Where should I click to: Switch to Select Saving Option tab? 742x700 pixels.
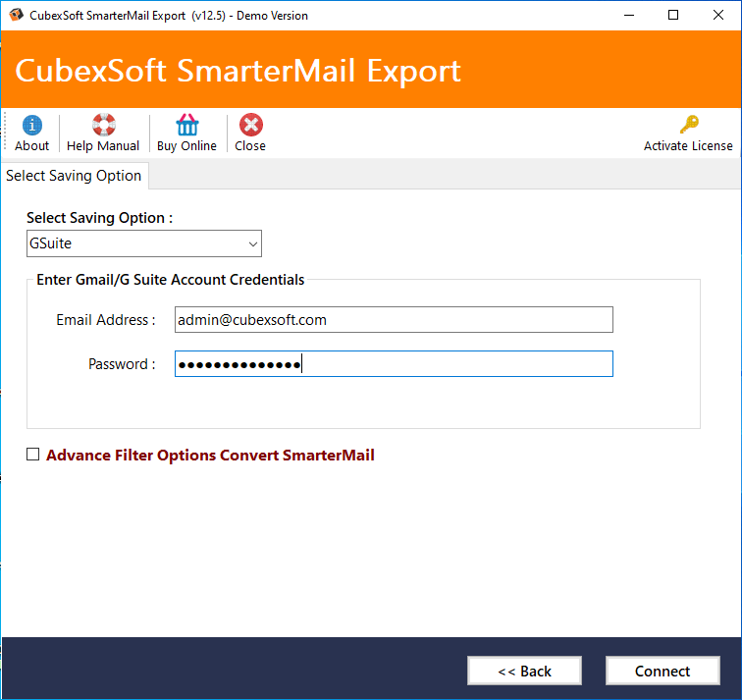coord(74,176)
